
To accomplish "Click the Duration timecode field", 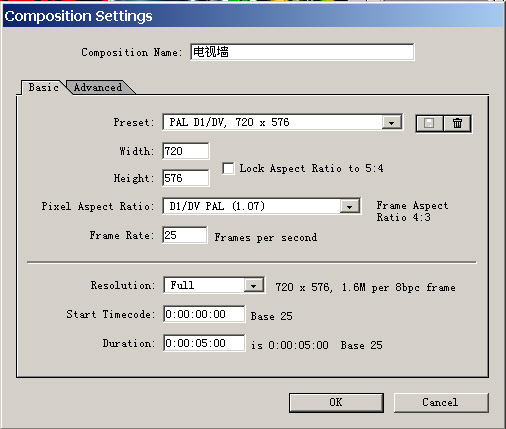I will 204,343.
